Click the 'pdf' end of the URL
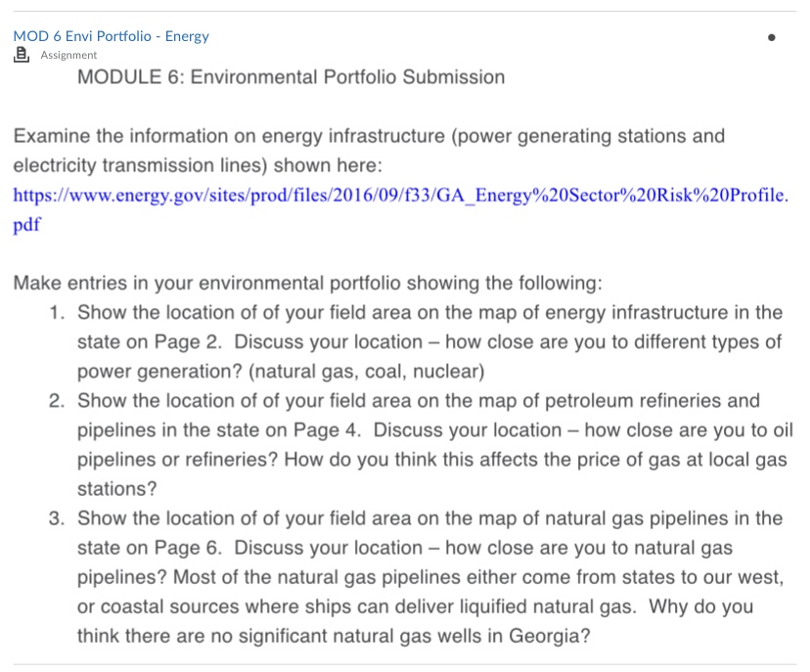This screenshot has width=810, height=672. click(x=26, y=224)
